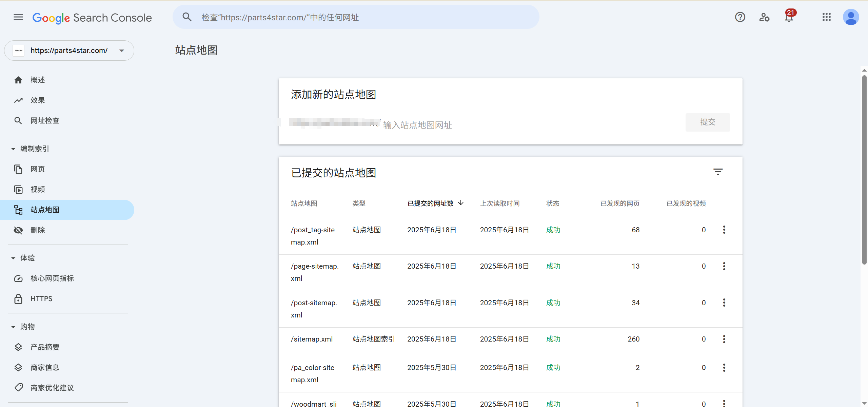Image resolution: width=868 pixels, height=407 pixels.
Task: Open the 效果 performance section
Action: point(37,100)
